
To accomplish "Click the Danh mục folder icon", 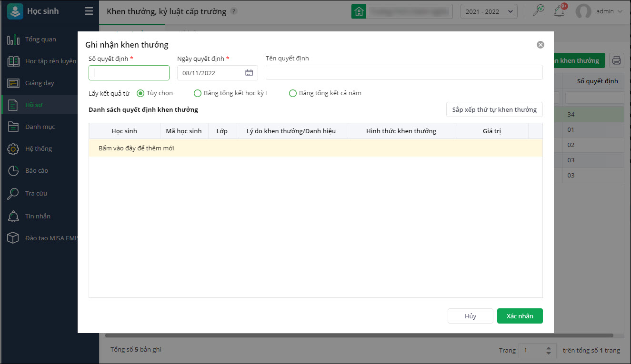I will coord(13,127).
